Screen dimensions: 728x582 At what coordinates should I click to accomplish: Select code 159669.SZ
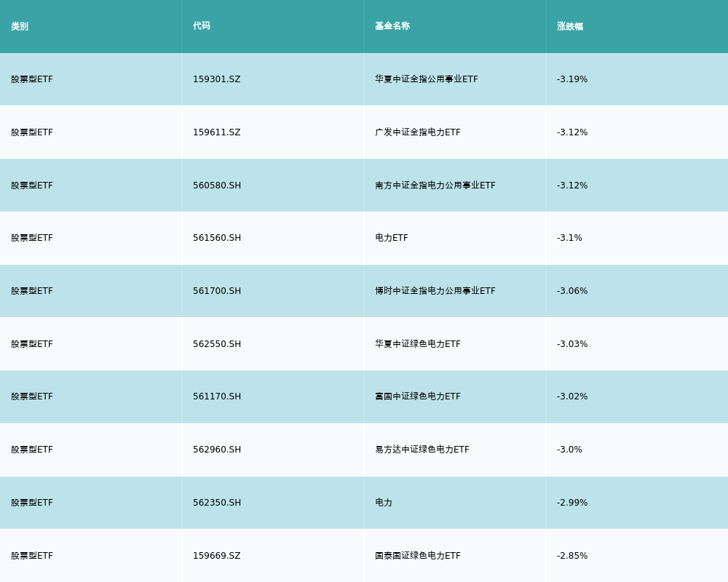216,556
